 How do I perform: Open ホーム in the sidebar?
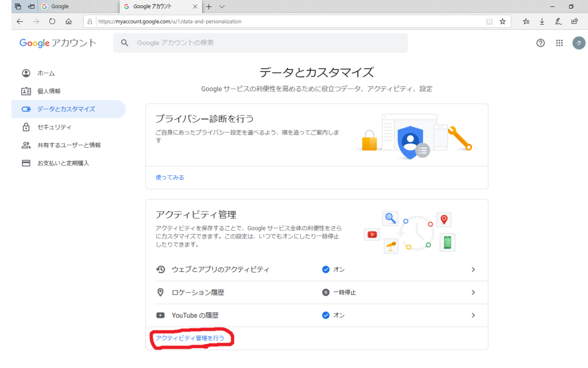coord(69,73)
